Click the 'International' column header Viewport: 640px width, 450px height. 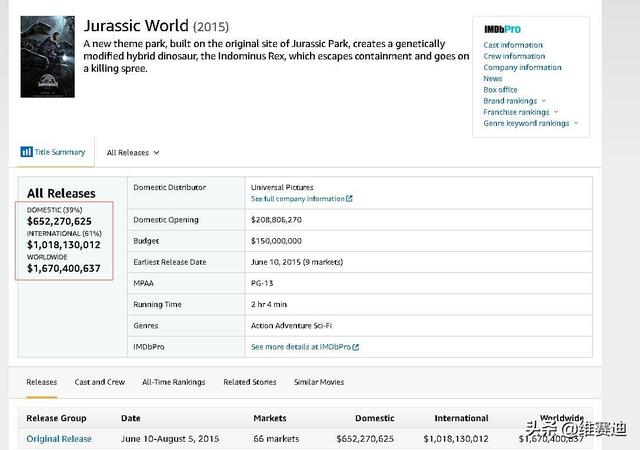[461, 418]
